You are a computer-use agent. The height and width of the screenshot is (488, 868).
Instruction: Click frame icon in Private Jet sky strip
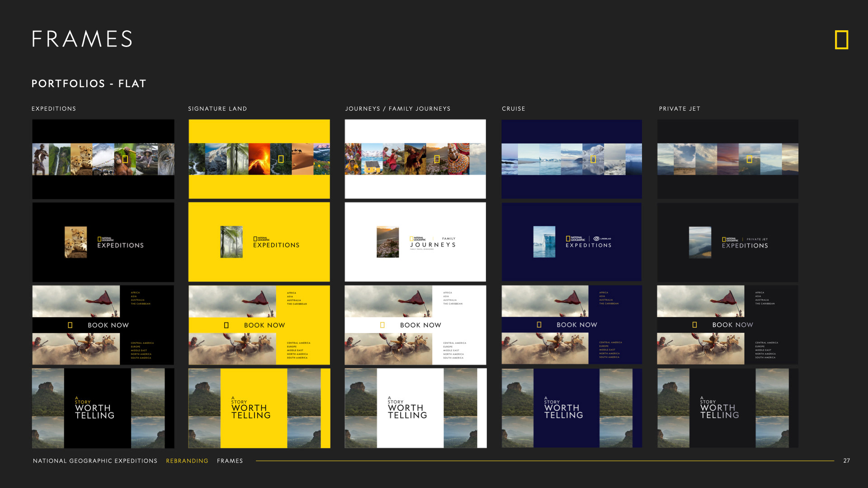pos(749,159)
